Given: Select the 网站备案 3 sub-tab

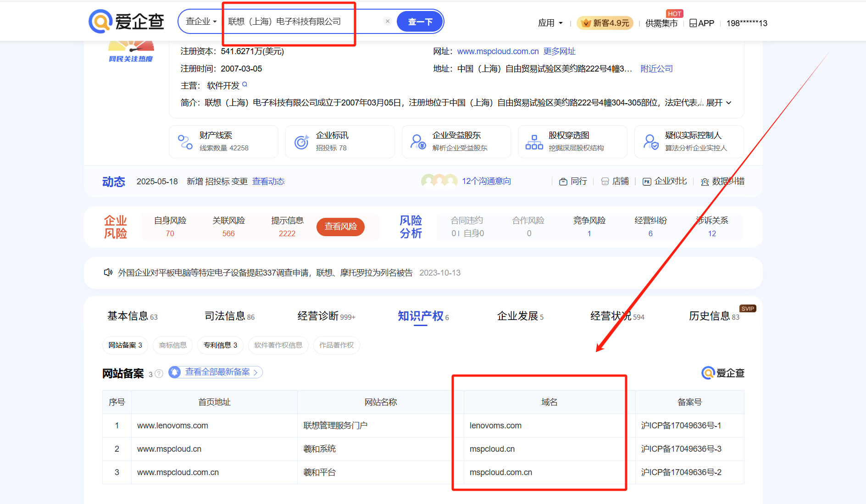Looking at the screenshot, I should 125,345.
